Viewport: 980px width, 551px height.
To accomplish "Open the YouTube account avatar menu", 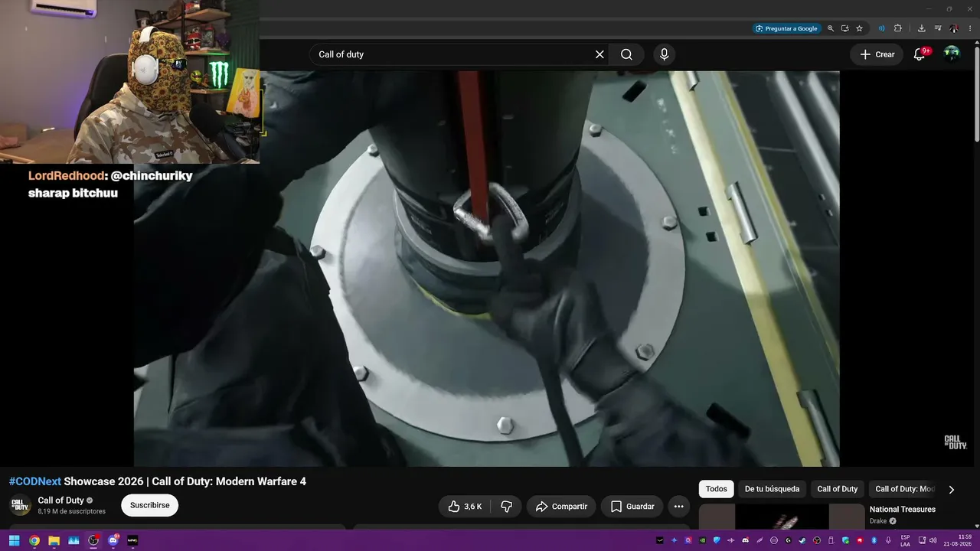I will coord(952,54).
